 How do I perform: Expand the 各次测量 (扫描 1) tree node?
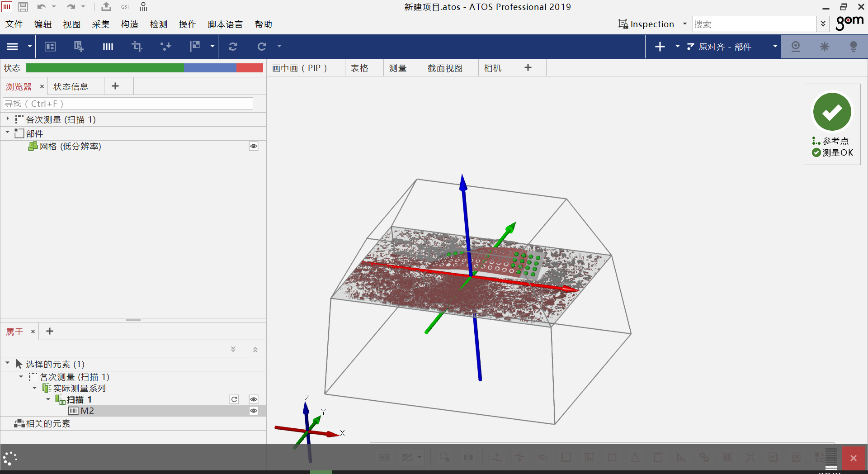[8, 119]
